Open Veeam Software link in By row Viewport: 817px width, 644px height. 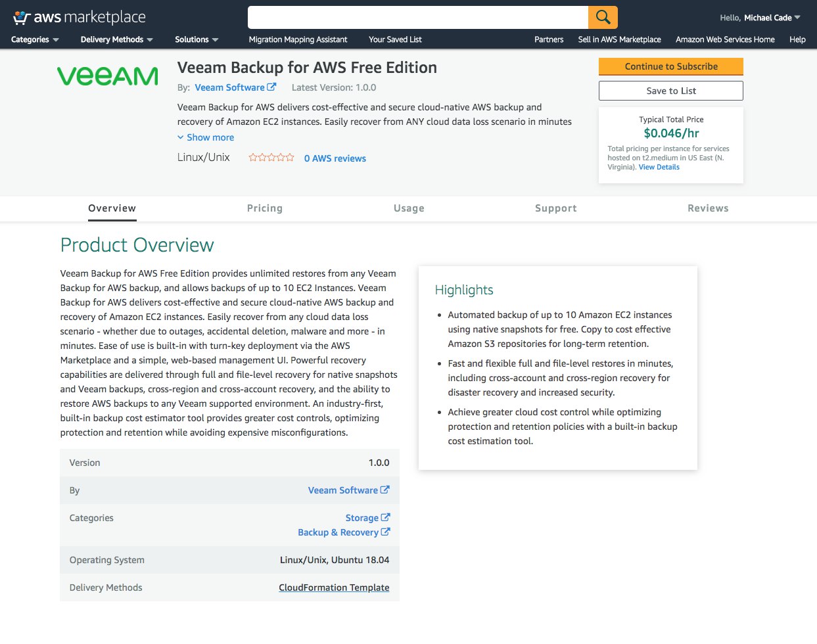(x=349, y=490)
